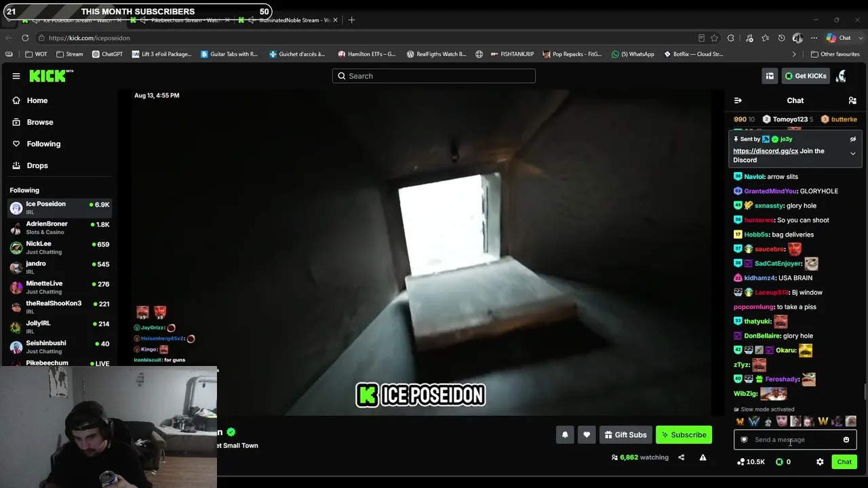
Task: Open Other favourites folder
Action: pyautogui.click(x=835, y=54)
